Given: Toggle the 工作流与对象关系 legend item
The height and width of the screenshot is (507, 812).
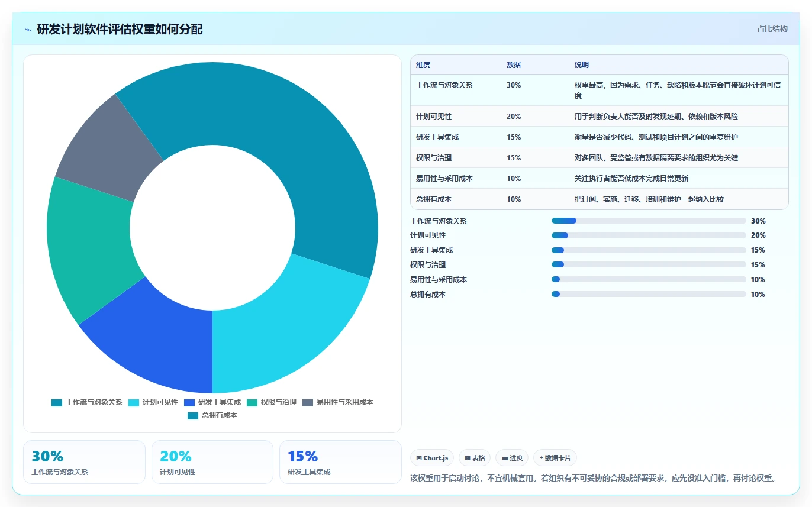Looking at the screenshot, I should (87, 402).
